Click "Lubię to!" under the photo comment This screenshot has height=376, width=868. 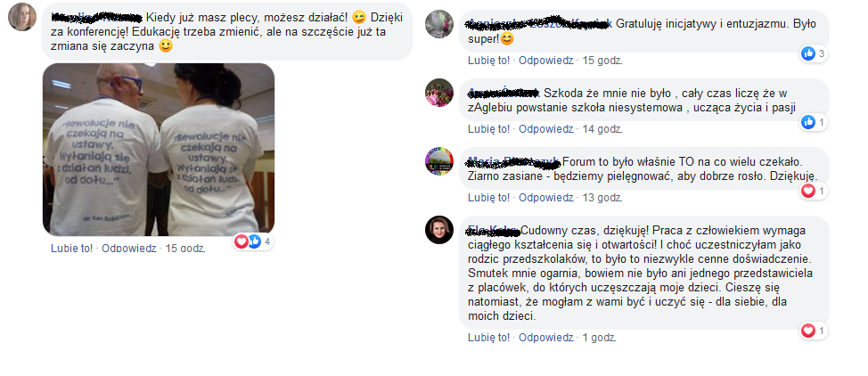72,248
